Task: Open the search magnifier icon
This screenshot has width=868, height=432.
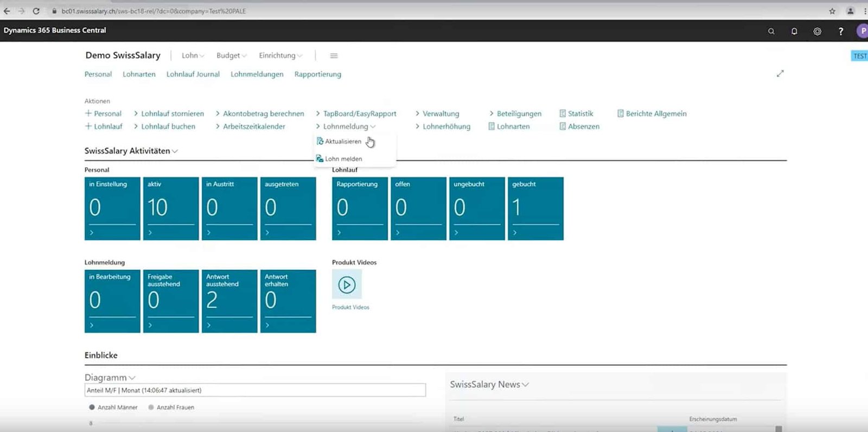Action: click(771, 31)
